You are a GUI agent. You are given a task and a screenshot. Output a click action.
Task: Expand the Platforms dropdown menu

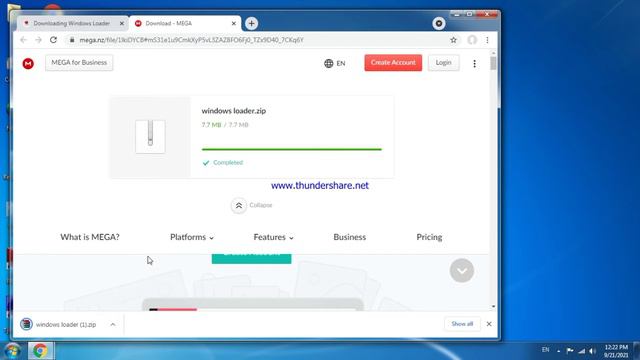192,237
